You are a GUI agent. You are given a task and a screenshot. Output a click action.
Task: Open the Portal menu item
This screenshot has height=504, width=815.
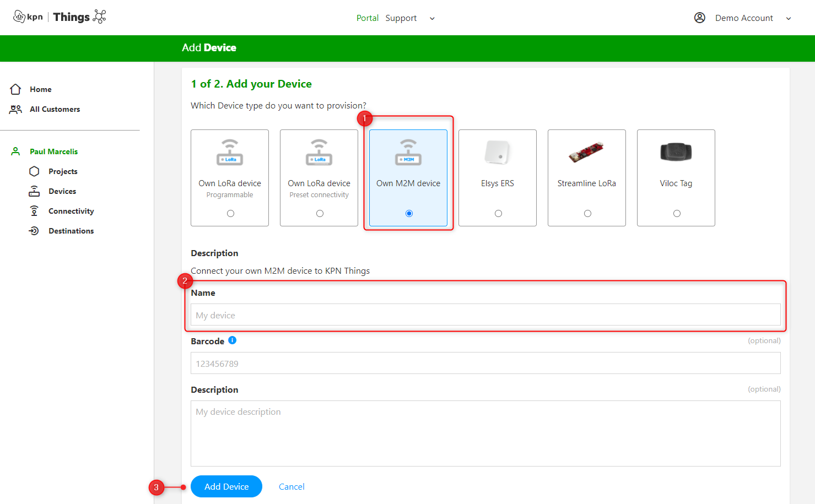coord(368,18)
